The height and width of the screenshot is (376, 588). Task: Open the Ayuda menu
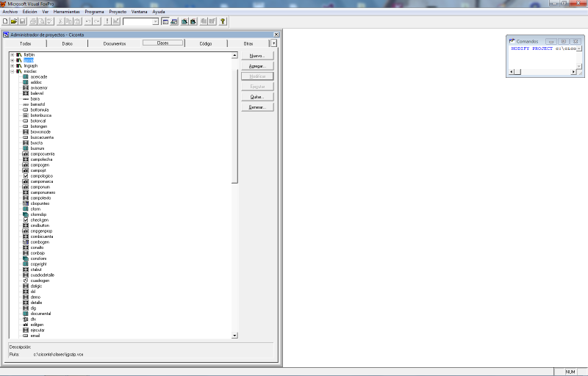[x=159, y=12]
